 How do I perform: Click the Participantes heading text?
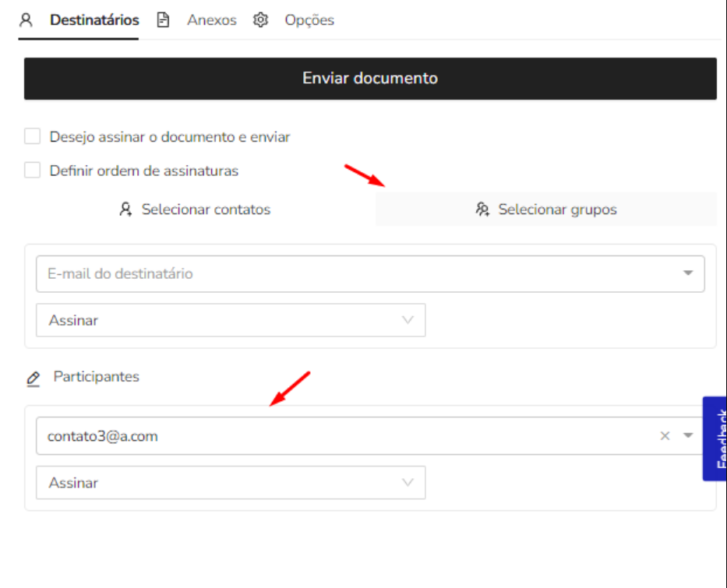click(x=96, y=377)
